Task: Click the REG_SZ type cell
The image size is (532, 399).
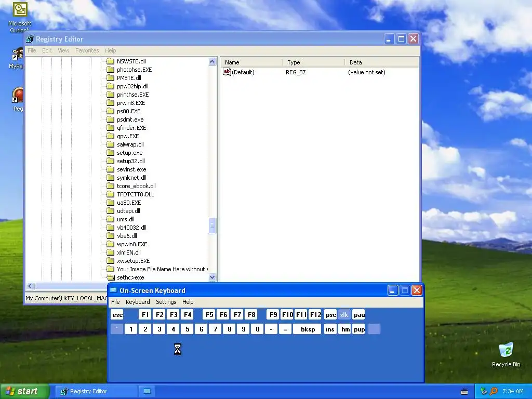Action: coord(296,72)
